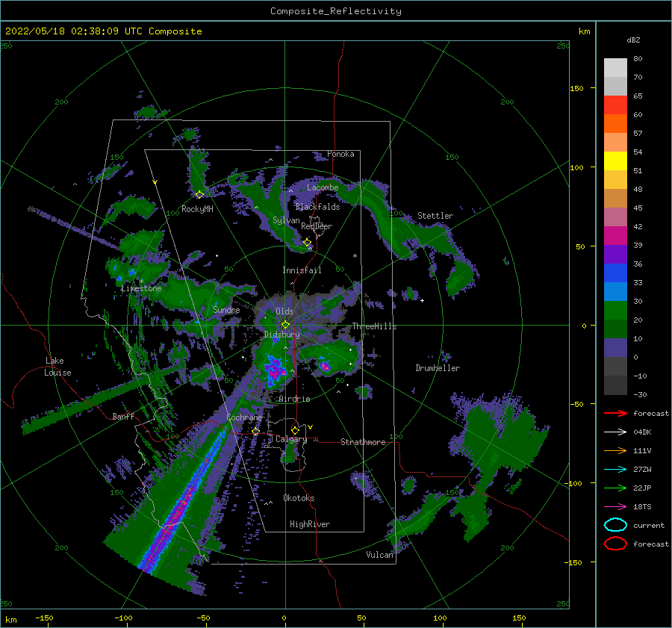This screenshot has width=672, height=628.
Task: Click the 65 dBZ red color swatch
Action: [615, 105]
